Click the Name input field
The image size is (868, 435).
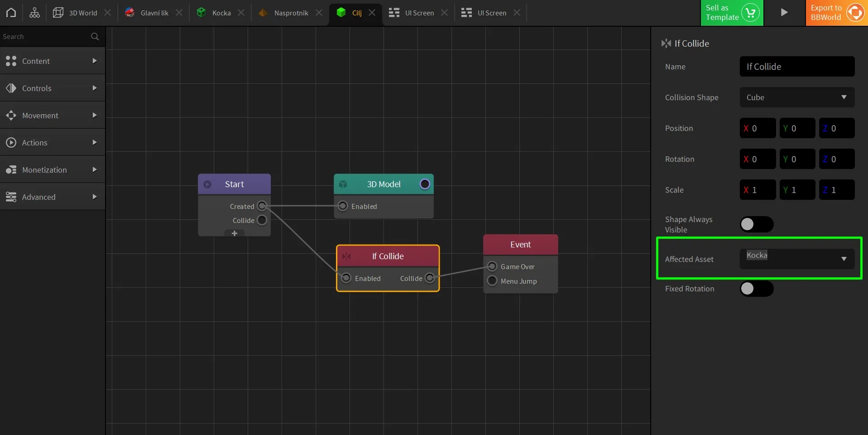[x=797, y=67]
